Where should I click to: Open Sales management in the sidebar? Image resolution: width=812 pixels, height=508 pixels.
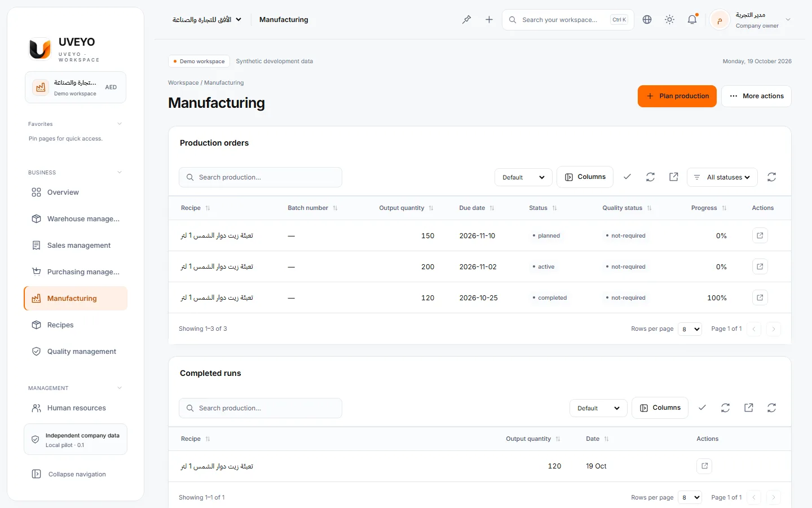(76, 246)
